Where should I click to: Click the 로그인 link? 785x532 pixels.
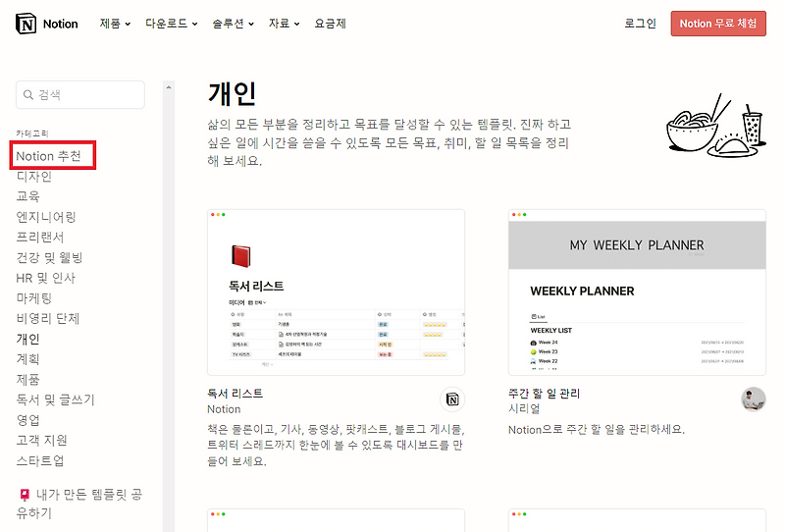[640, 24]
